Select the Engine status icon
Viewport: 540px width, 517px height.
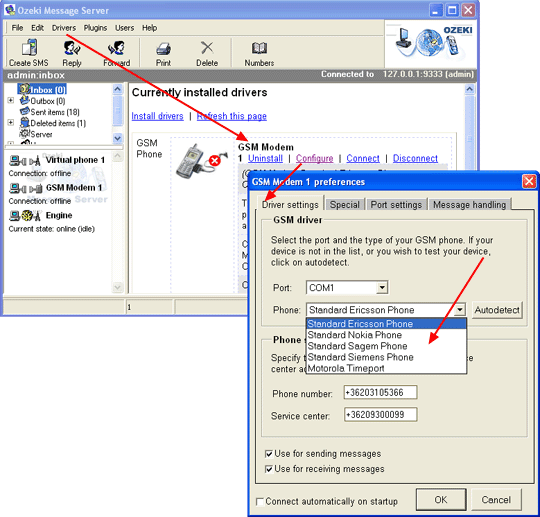25,216
